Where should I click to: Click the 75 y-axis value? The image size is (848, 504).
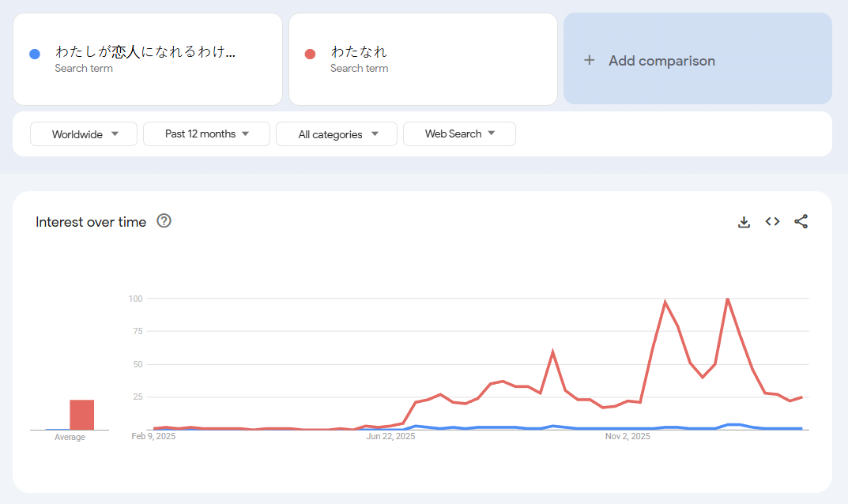pyautogui.click(x=138, y=331)
